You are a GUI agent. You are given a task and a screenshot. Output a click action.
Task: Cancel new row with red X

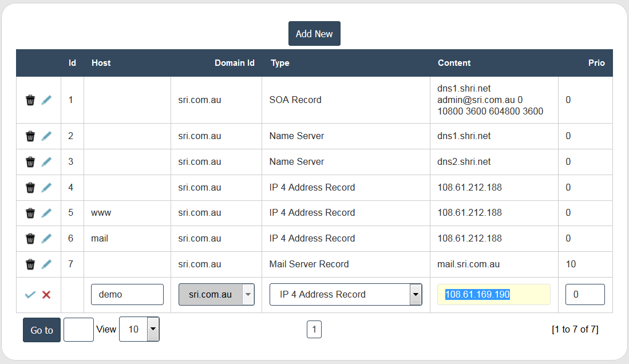46,295
